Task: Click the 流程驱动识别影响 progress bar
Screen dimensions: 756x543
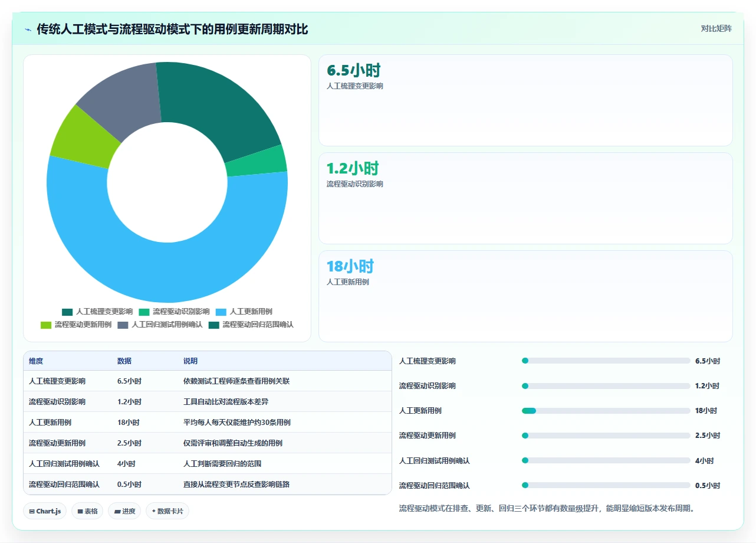Action: pyautogui.click(x=606, y=386)
